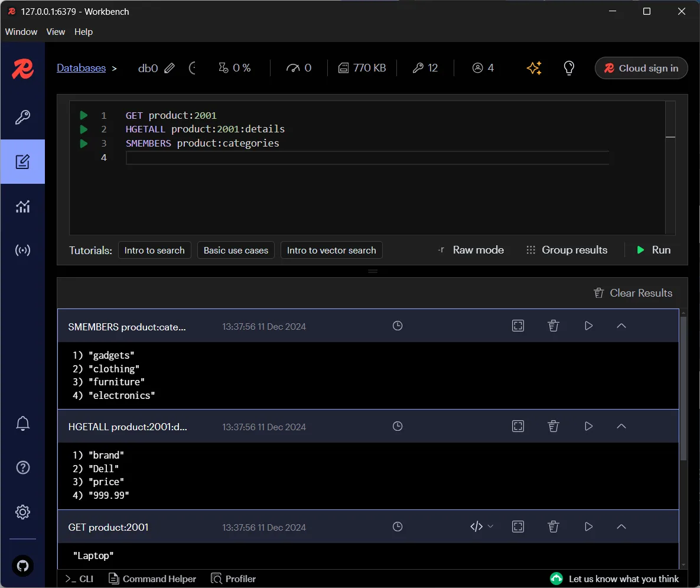Open the view format dropdown on GET result
Screen dimensions: 700x588
click(x=481, y=527)
